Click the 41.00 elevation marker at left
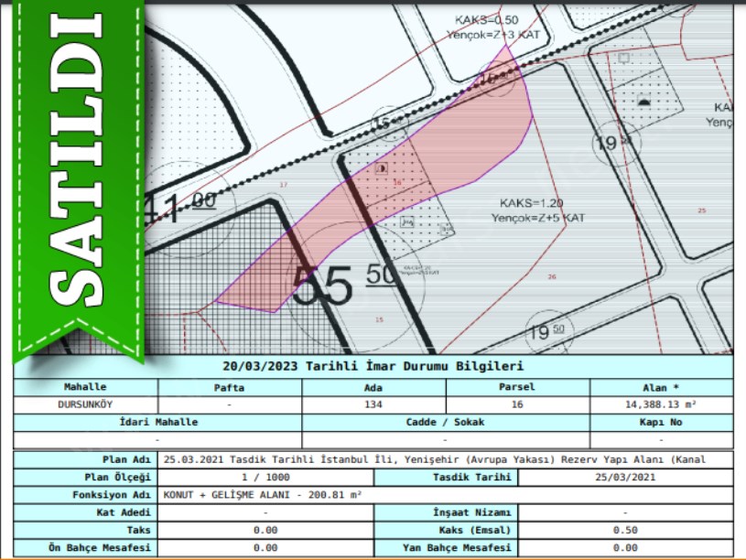This screenshot has height=560, width=746. (x=183, y=207)
